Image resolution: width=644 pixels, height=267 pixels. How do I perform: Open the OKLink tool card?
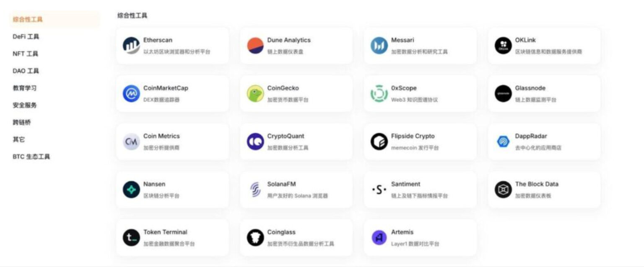click(x=544, y=45)
